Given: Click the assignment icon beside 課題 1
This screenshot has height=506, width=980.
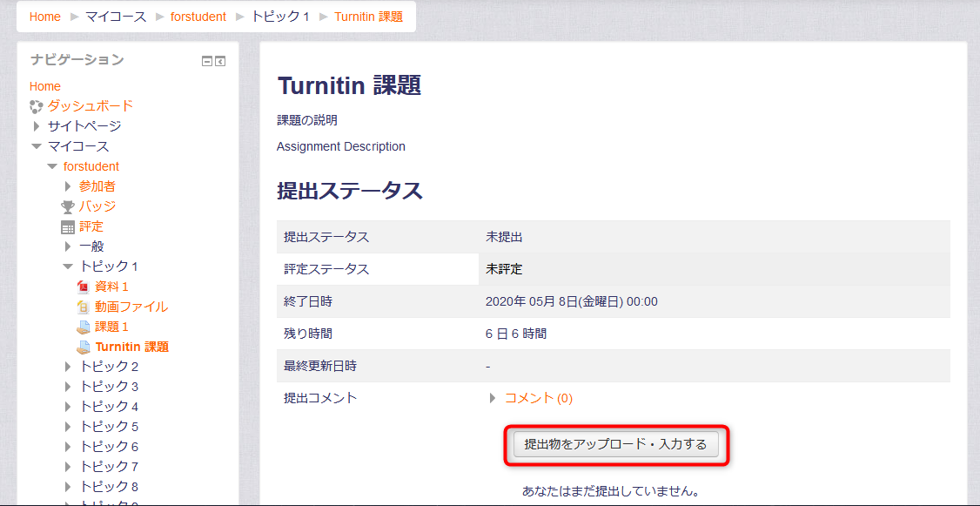Looking at the screenshot, I should (x=84, y=327).
